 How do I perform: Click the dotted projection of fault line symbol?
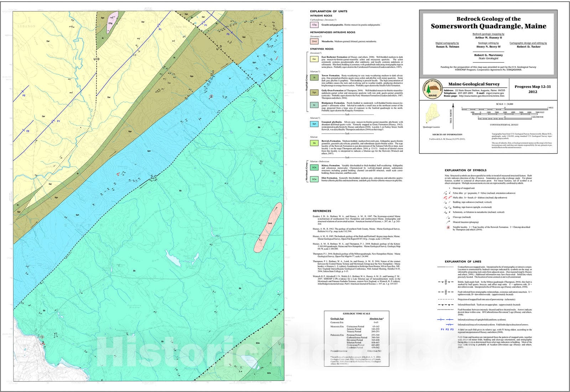point(445,299)
